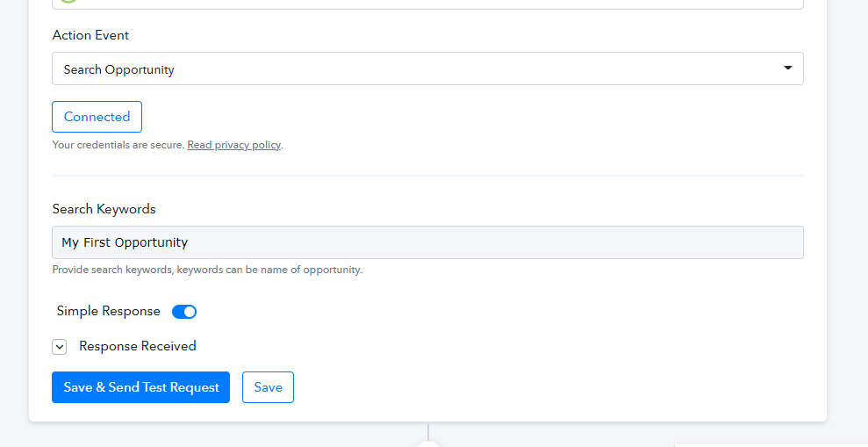The width and height of the screenshot is (868, 447).
Task: Click the credentials are secure text
Action: (118, 145)
